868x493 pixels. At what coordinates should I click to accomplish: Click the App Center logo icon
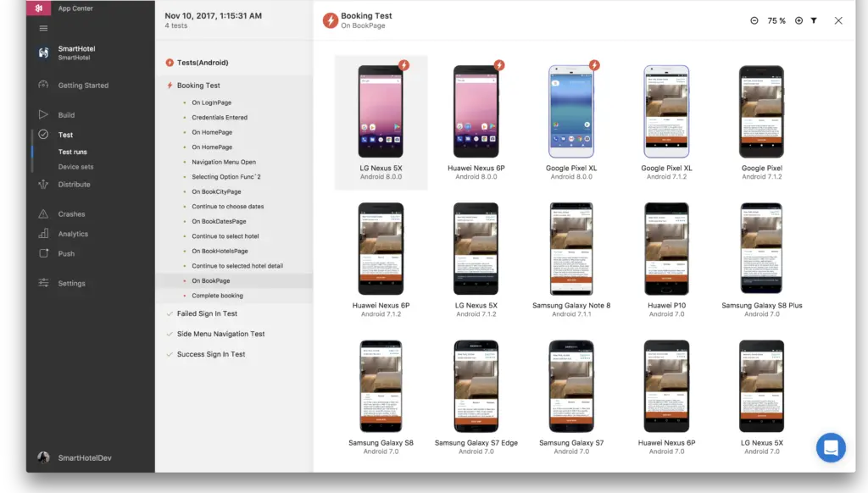(x=39, y=8)
